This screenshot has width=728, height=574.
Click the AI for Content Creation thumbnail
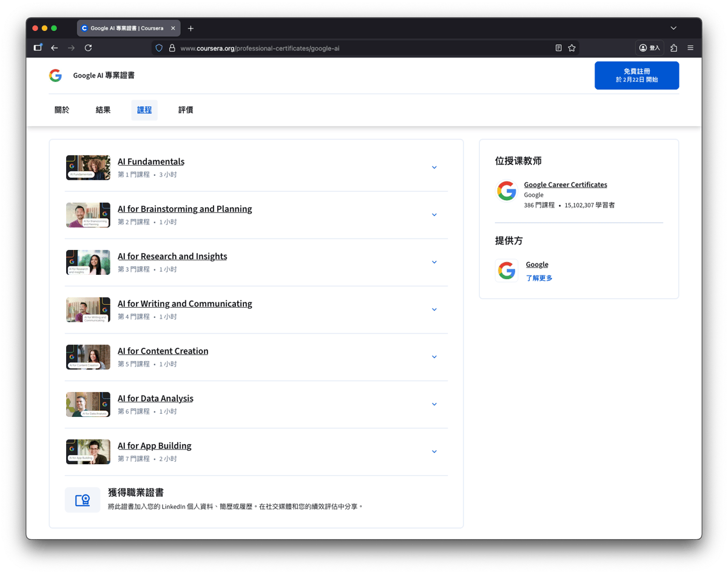point(88,357)
